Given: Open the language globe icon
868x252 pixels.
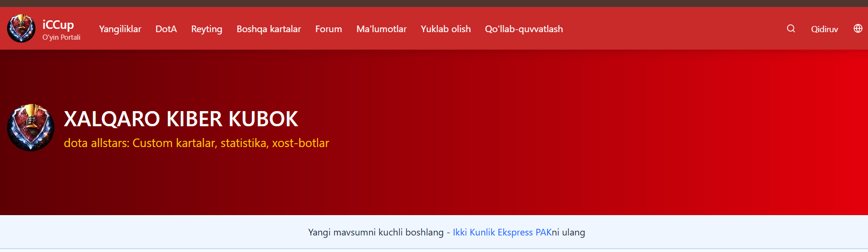Looking at the screenshot, I should pos(858,28).
